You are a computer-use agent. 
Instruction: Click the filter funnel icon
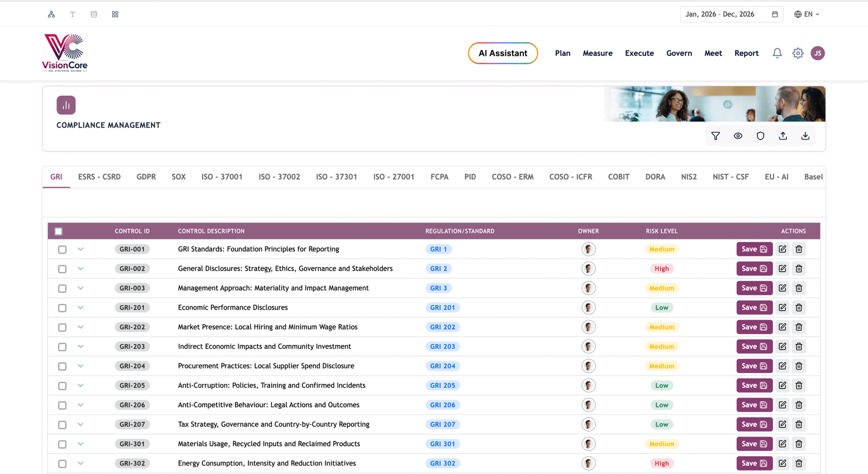click(716, 136)
